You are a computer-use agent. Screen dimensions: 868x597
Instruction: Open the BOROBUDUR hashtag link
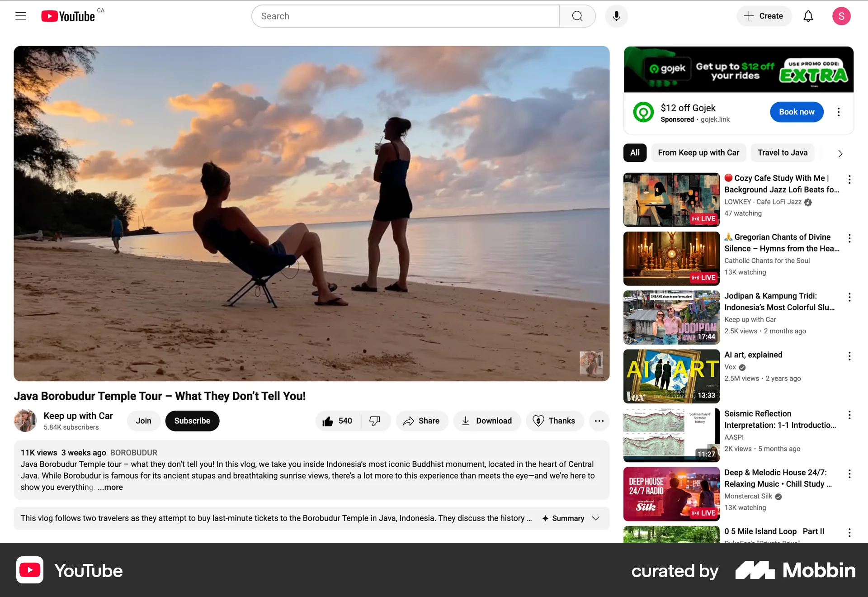pos(134,452)
